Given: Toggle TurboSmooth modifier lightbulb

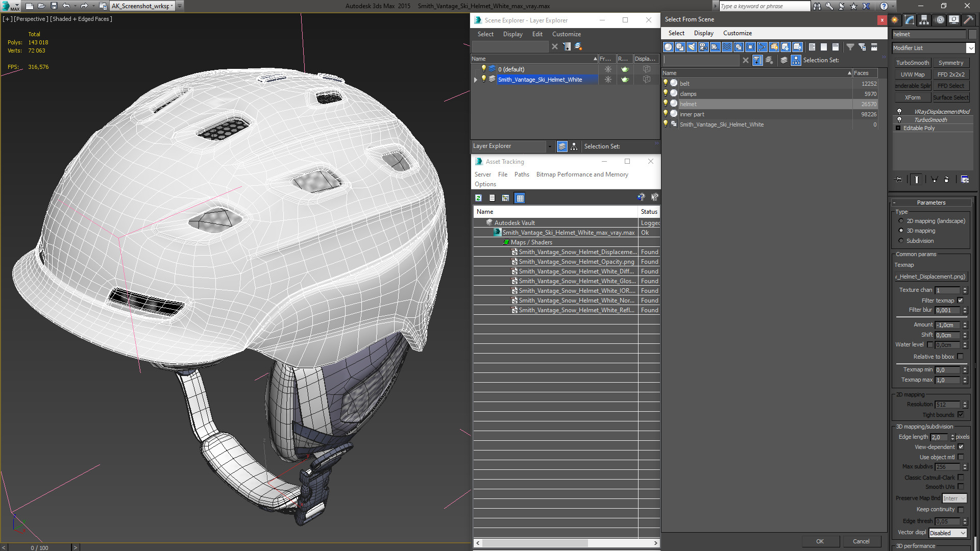Looking at the screenshot, I should pos(899,119).
